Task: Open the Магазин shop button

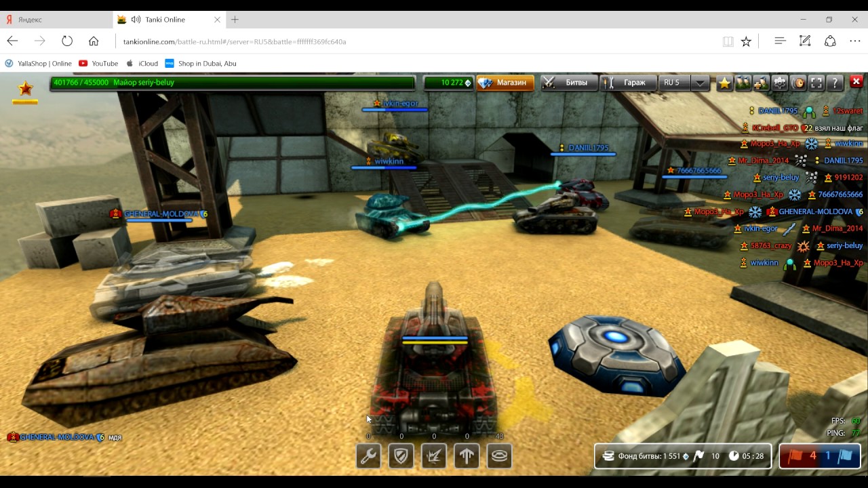Action: click(505, 83)
